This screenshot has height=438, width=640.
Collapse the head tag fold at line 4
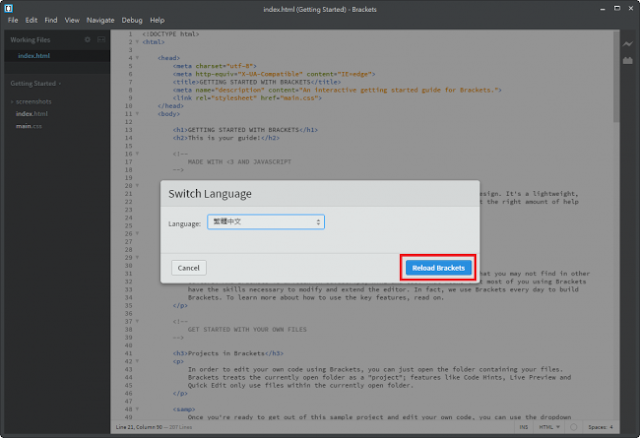[137, 58]
